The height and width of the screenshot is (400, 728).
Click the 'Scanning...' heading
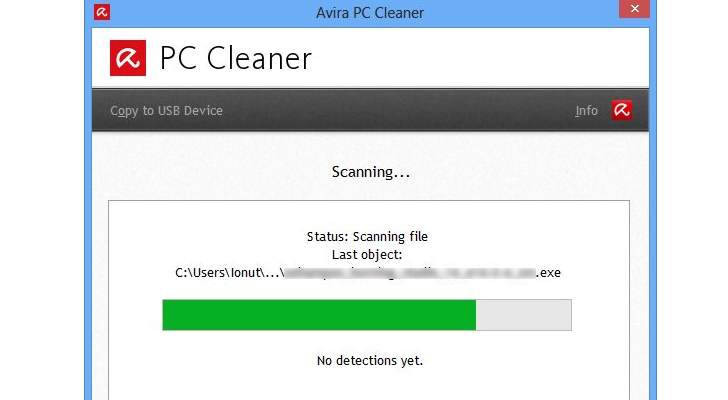[370, 172]
